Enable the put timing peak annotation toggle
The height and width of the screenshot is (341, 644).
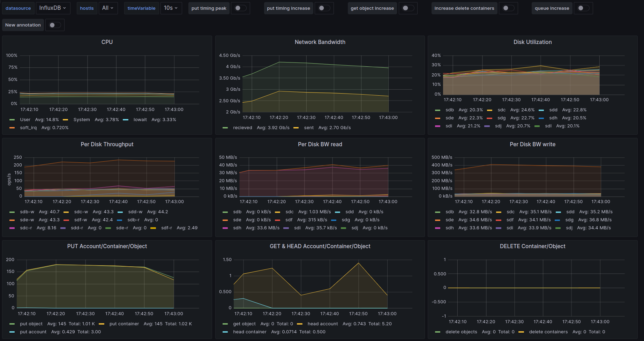240,8
